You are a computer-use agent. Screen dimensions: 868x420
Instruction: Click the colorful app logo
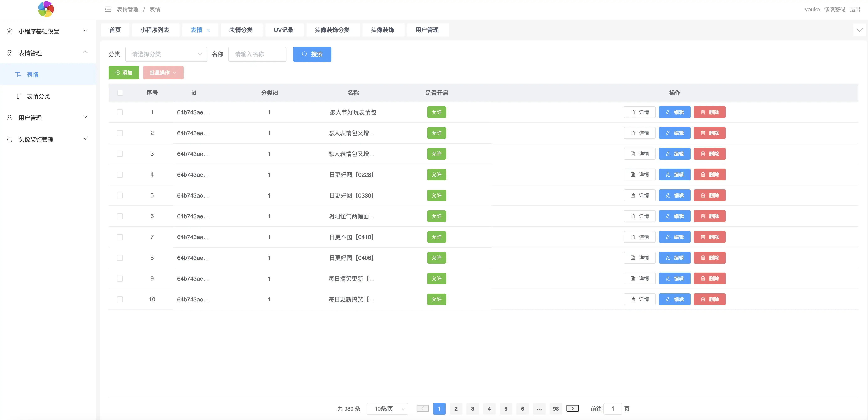coord(46,9)
